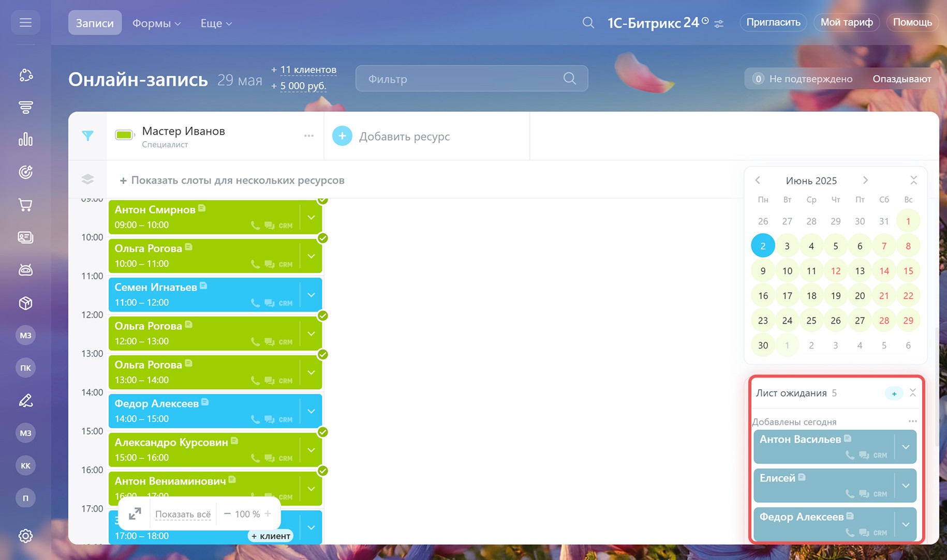Open three-dot menu for Мастер Иванов
The height and width of the screenshot is (560, 947).
pos(309,135)
